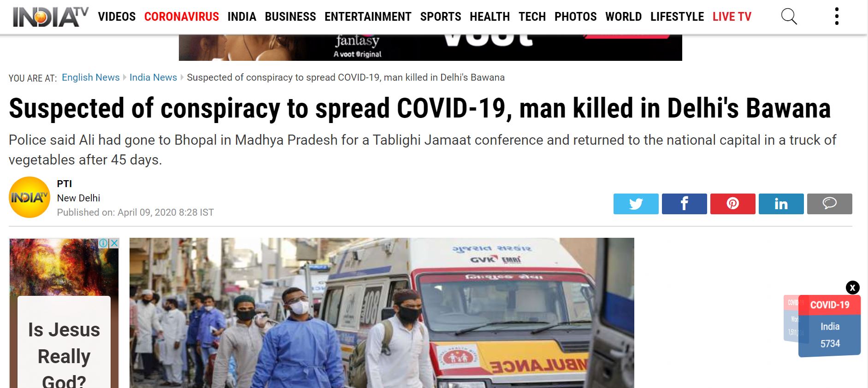Viewport: 868px width, 388px height.
Task: Open the Entertainment menu item
Action: pyautogui.click(x=368, y=17)
